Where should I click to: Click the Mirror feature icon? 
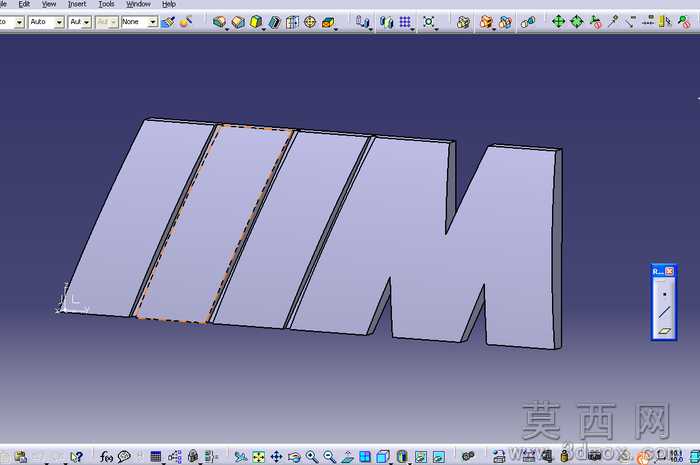386,22
